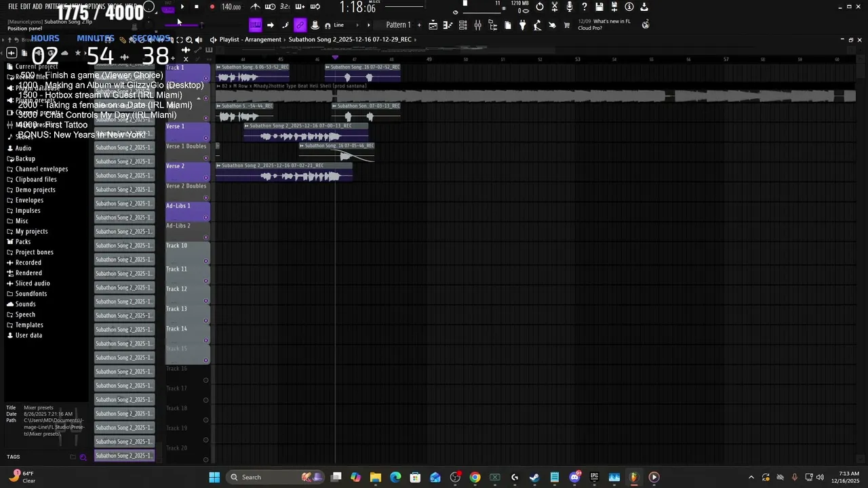Click the microphone recording icon
The width and height of the screenshot is (868, 488).
[x=570, y=7]
